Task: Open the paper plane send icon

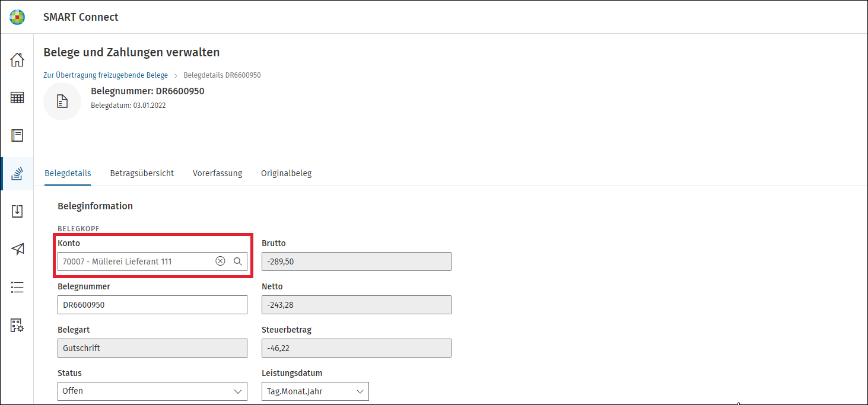Action: pos(17,249)
